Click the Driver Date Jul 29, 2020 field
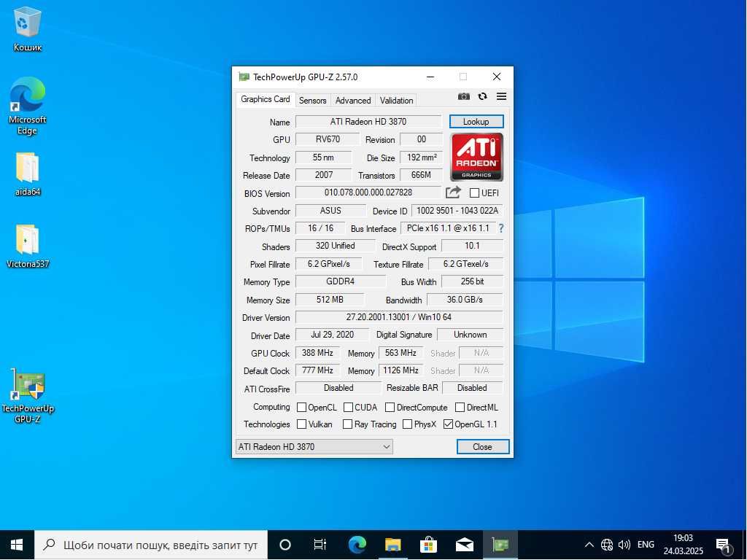The image size is (747, 560). (332, 335)
